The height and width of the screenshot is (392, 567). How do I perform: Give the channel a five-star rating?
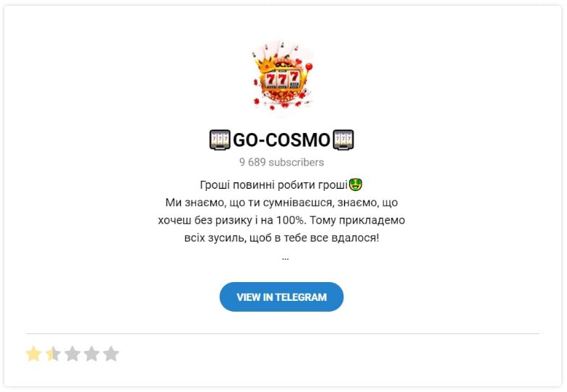(x=111, y=354)
